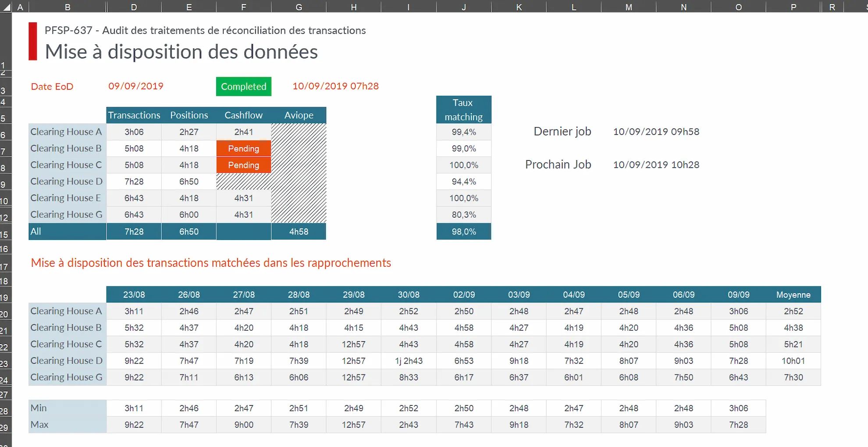Click the Prochain Job date 10/09/2019 10h28
Screen dimensions: 868x447
pos(656,164)
